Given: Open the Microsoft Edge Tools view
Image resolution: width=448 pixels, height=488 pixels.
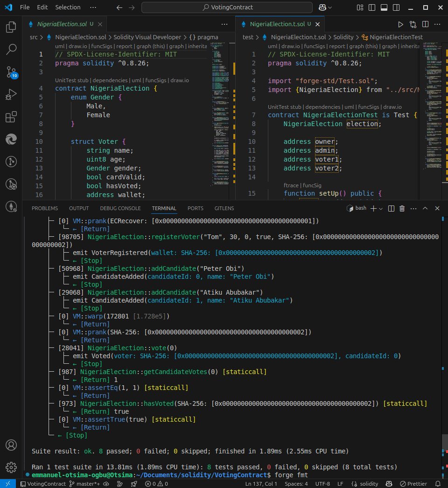Looking at the screenshot, I should [x=11, y=139].
